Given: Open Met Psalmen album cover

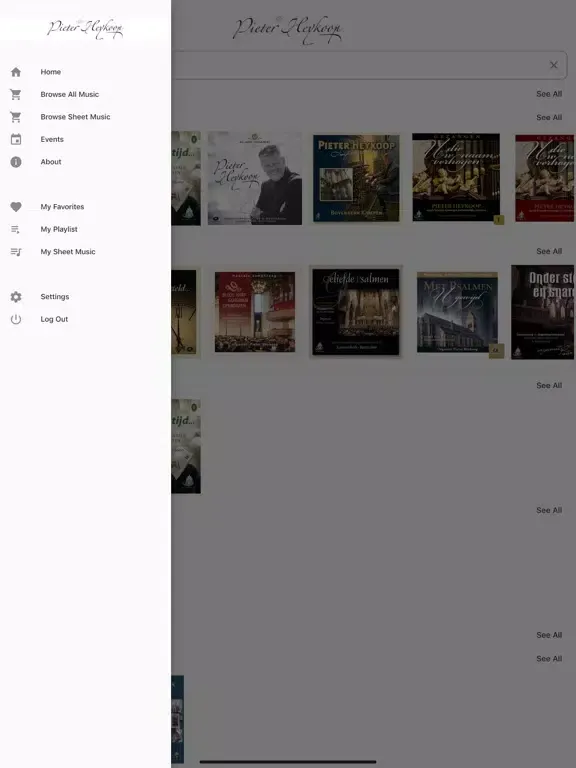Looking at the screenshot, I should (457, 312).
